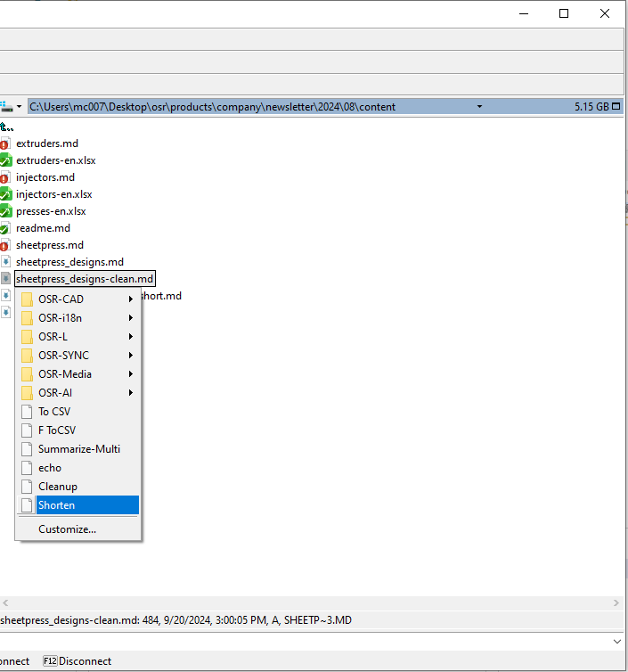This screenshot has width=628, height=672.
Task: Go up via the parent directory icon
Action: [7, 127]
